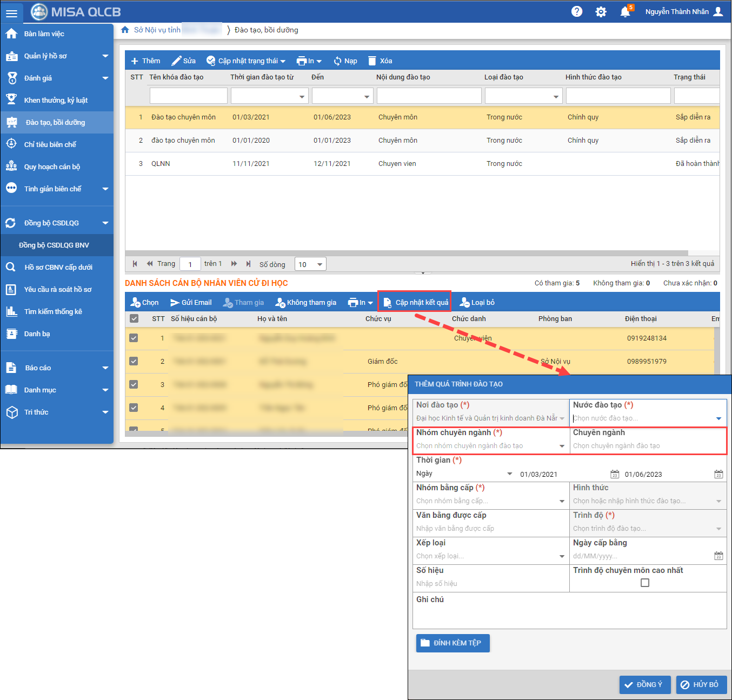Screen dimensions: 732x700
Task: Expand the Nhóm chuyên ngành dropdown
Action: tap(562, 446)
